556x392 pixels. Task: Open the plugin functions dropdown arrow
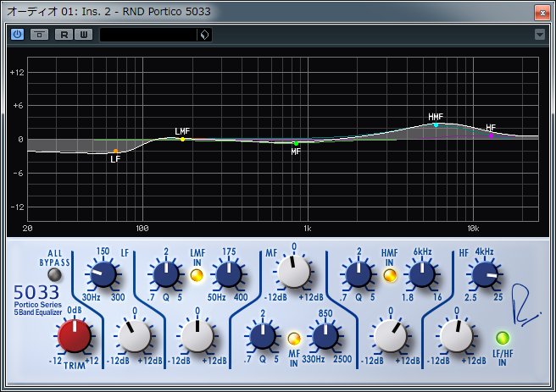540,35
